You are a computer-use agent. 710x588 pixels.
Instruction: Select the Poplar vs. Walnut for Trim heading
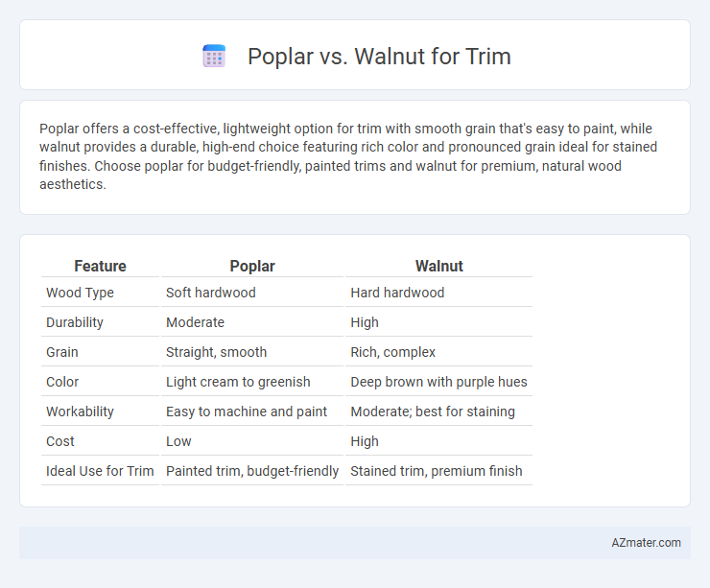[x=379, y=57]
